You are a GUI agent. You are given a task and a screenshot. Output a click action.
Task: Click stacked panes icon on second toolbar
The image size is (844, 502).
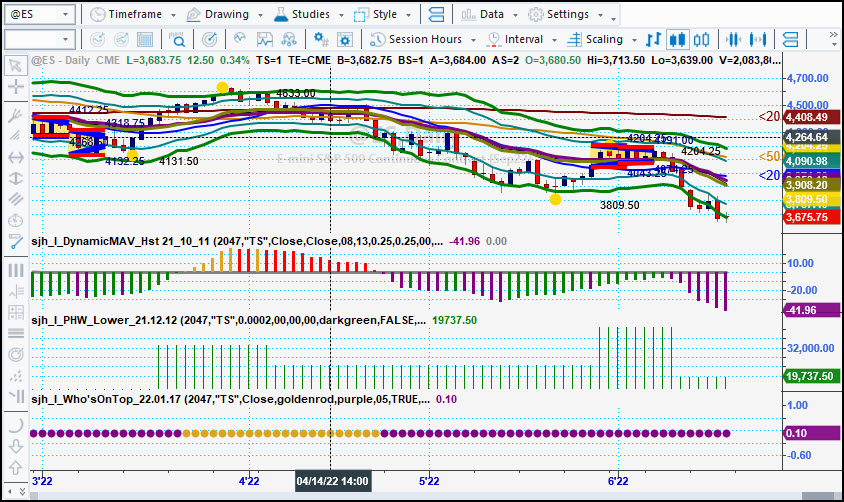791,39
